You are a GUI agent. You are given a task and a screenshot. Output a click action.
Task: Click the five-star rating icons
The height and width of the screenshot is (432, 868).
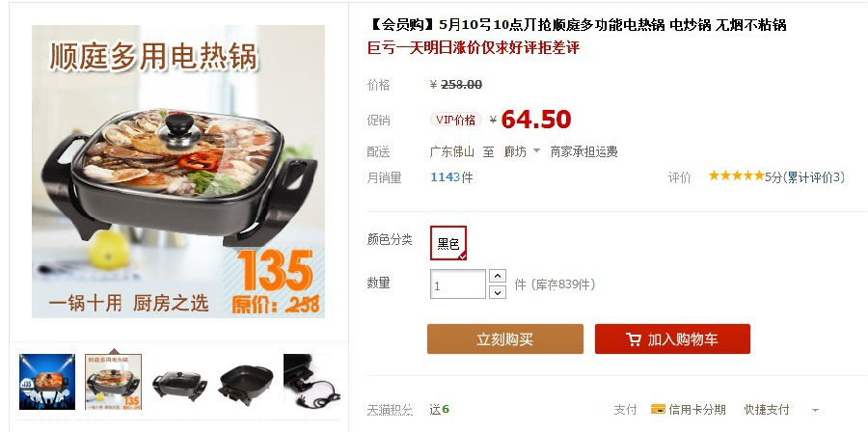736,175
